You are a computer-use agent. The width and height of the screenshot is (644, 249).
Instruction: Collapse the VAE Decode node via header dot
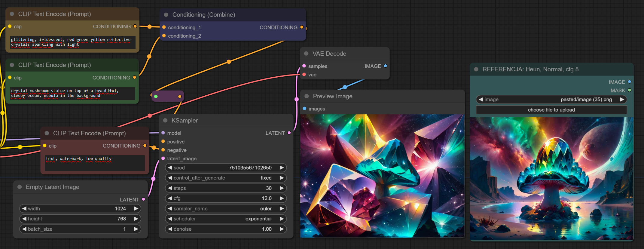click(306, 54)
